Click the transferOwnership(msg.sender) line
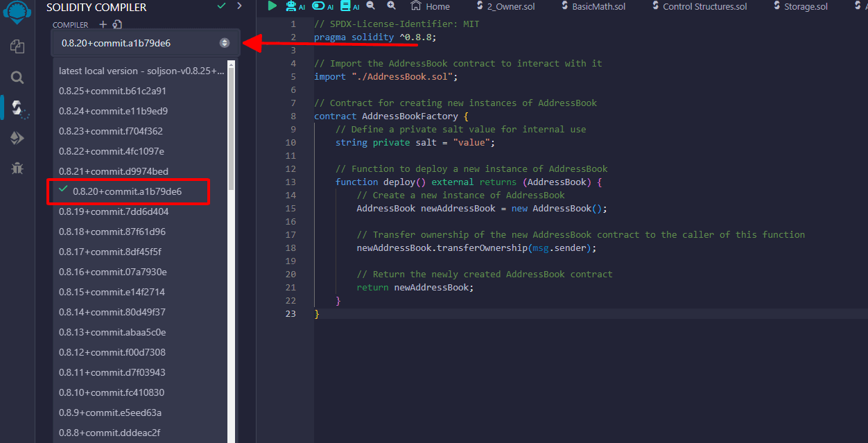 [x=476, y=247]
